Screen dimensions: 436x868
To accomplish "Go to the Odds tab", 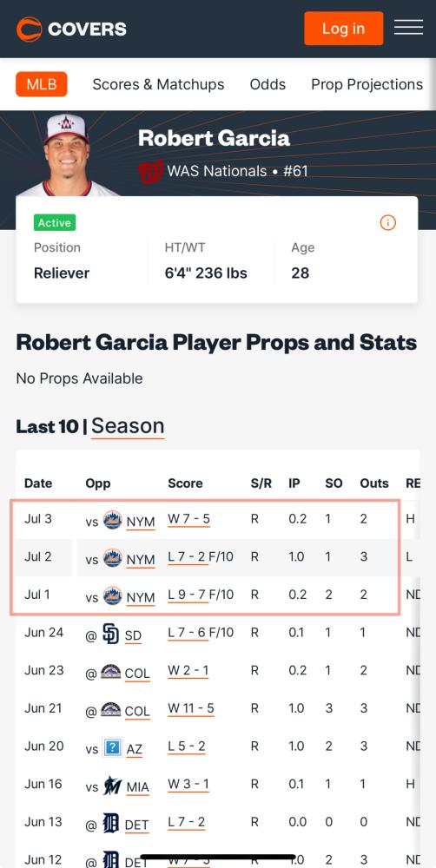I will (x=268, y=84).
